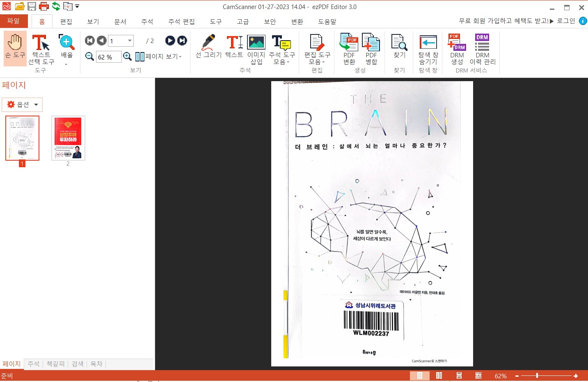588x382 pixels.
Task: Click PDF Merge (PDF 병합)
Action: tap(371, 49)
